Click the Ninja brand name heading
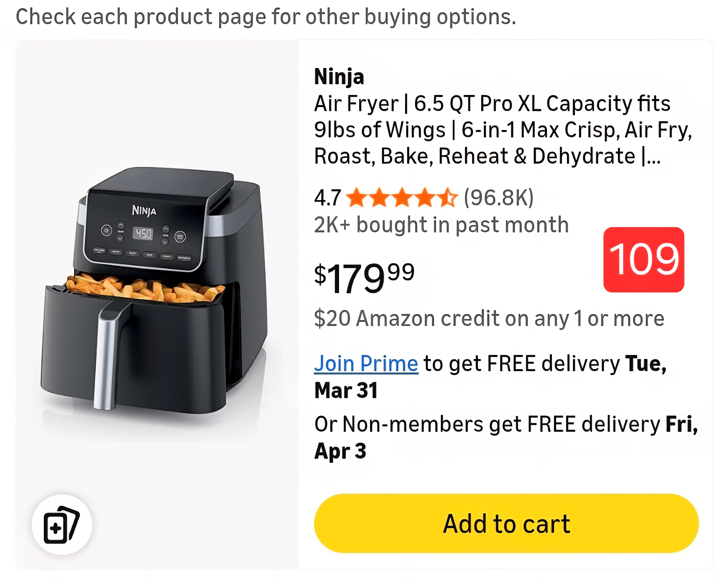Image resolution: width=728 pixels, height=582 pixels. [x=339, y=77]
